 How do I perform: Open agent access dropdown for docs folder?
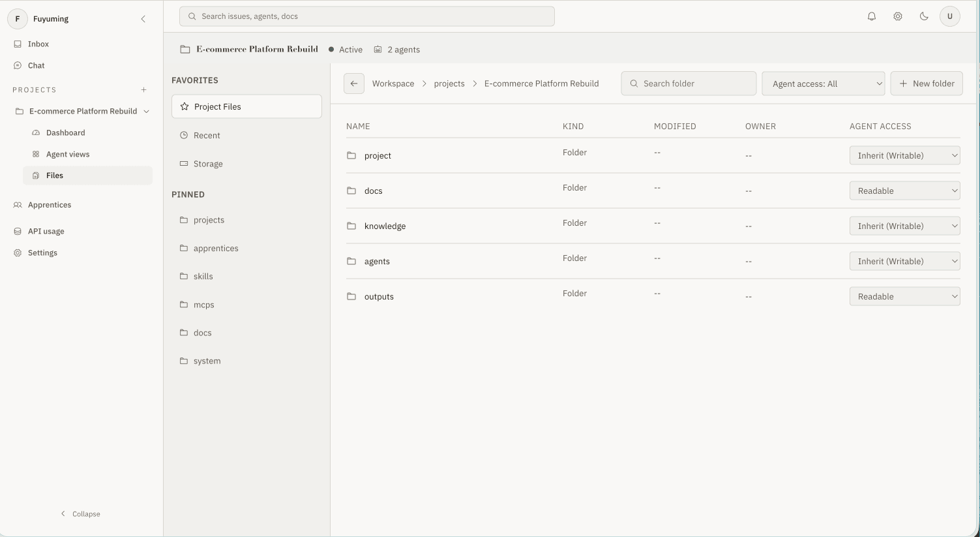pyautogui.click(x=905, y=191)
